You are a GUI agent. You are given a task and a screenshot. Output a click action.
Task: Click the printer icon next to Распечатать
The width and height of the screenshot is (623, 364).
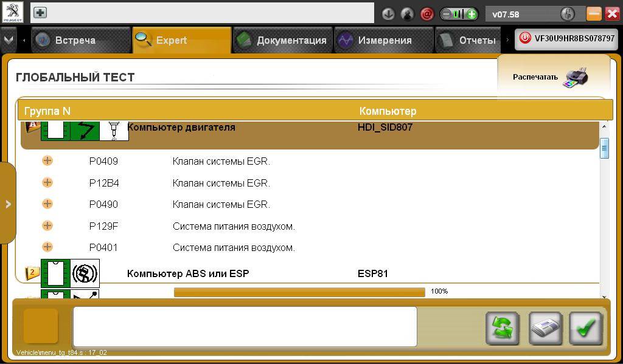click(x=576, y=77)
